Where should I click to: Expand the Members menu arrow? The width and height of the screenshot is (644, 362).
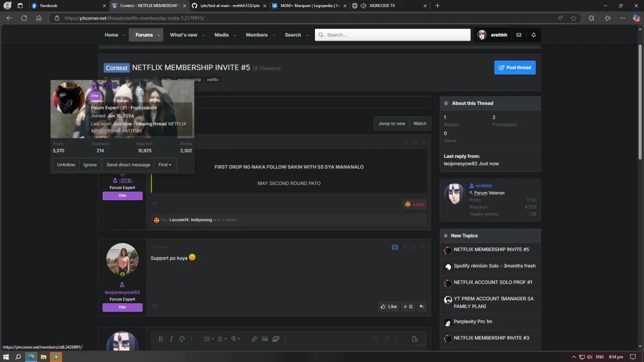274,35
